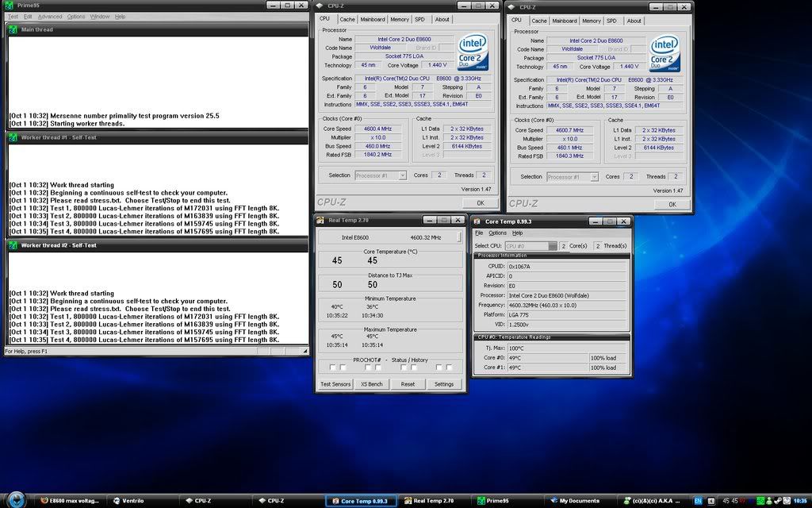
Task: Click Test Sensors in Real Temp
Action: coord(335,384)
